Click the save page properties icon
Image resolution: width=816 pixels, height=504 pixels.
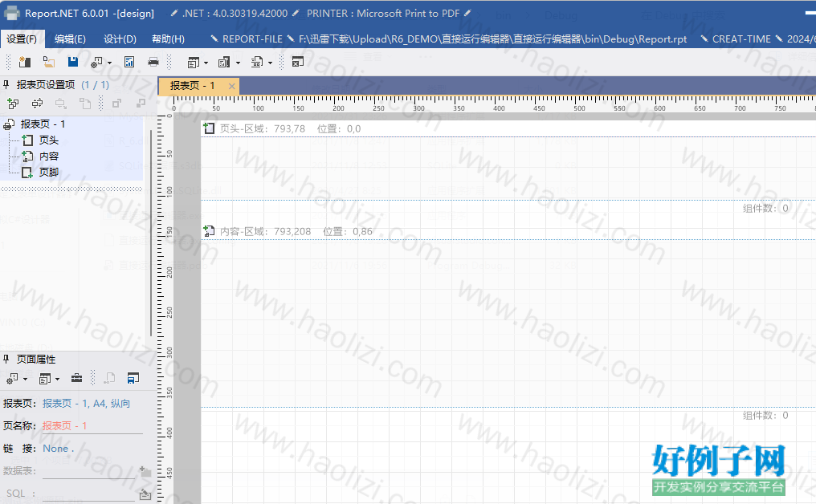pyautogui.click(x=133, y=378)
